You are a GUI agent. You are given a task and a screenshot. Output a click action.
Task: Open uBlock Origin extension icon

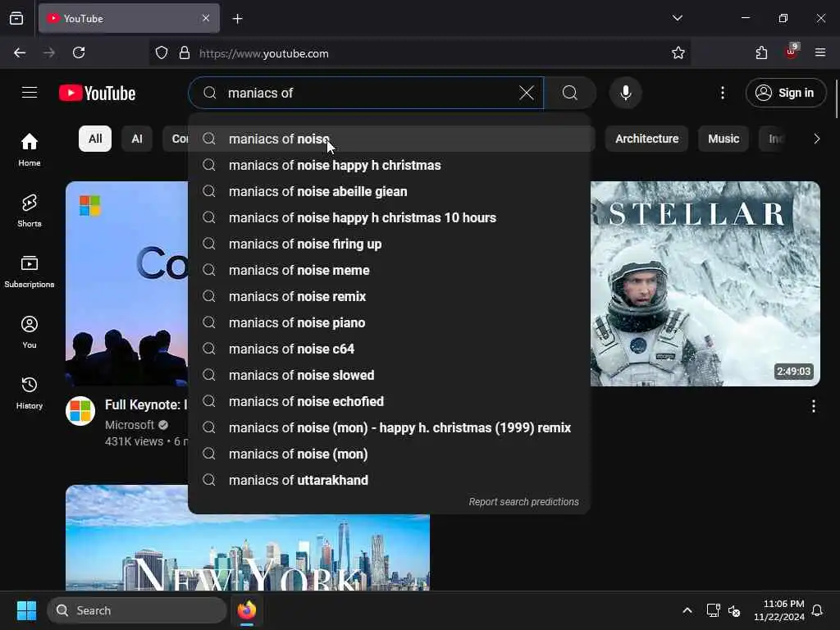pos(792,52)
